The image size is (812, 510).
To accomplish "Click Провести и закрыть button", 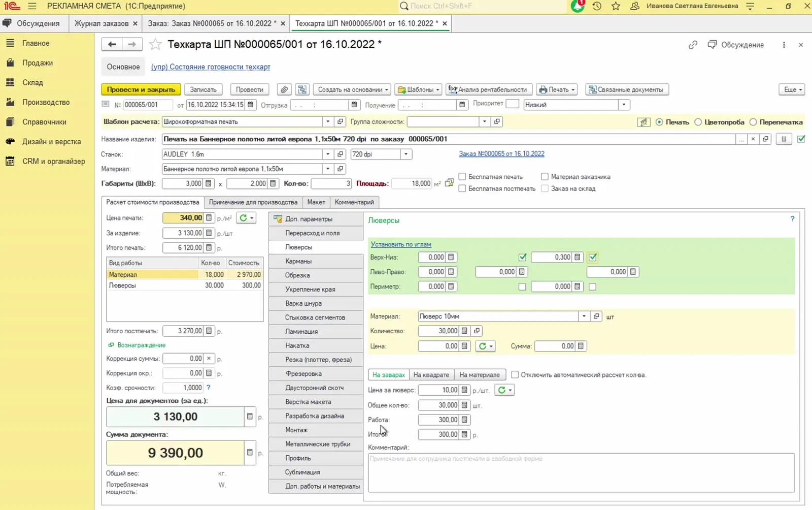I will click(x=141, y=89).
